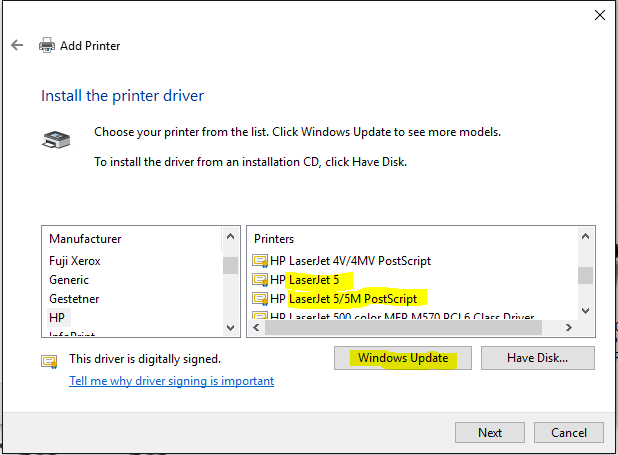Select HP in the Manufacturer list
The width and height of the screenshot is (618, 455).
tap(57, 317)
